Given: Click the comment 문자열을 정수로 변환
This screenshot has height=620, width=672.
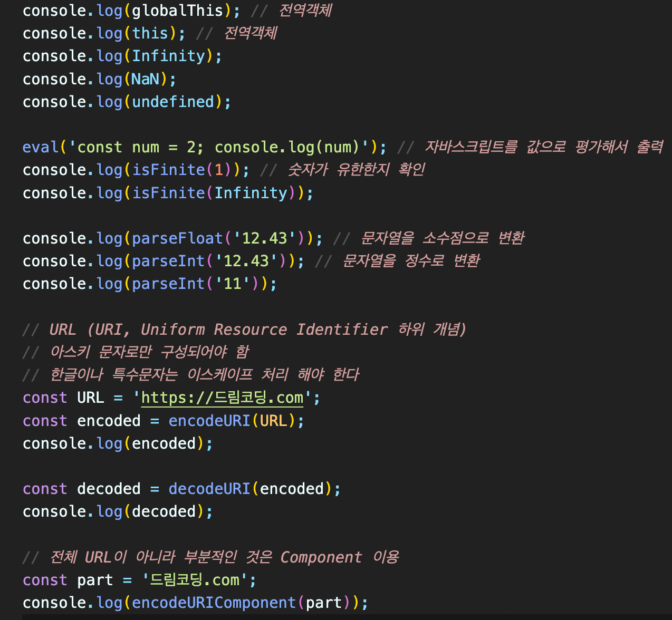Looking at the screenshot, I should tap(397, 261).
